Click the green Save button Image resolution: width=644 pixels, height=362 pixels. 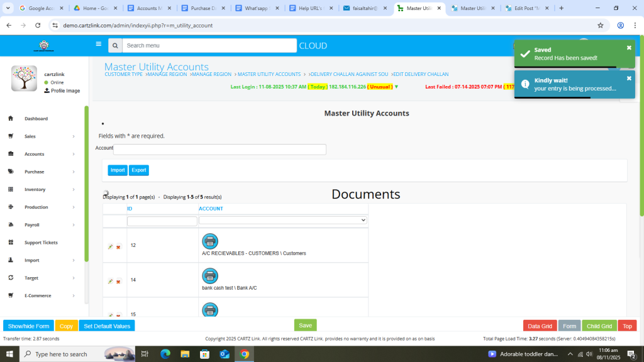[x=305, y=325]
